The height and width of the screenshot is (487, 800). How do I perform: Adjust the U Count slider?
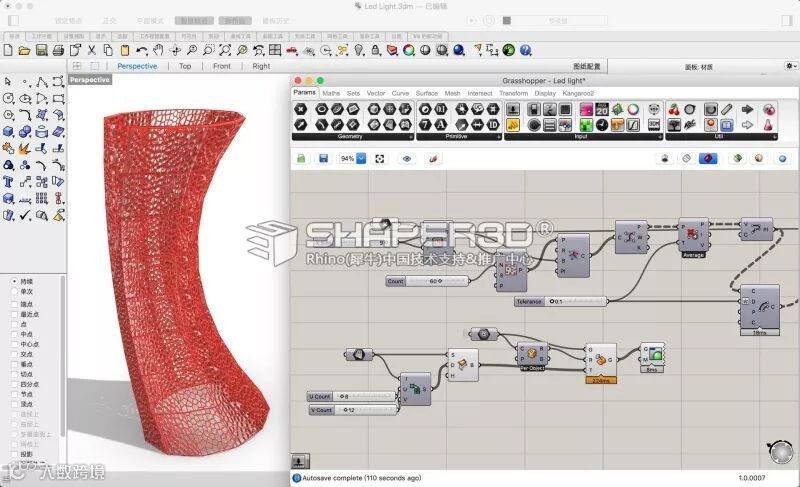coord(352,396)
